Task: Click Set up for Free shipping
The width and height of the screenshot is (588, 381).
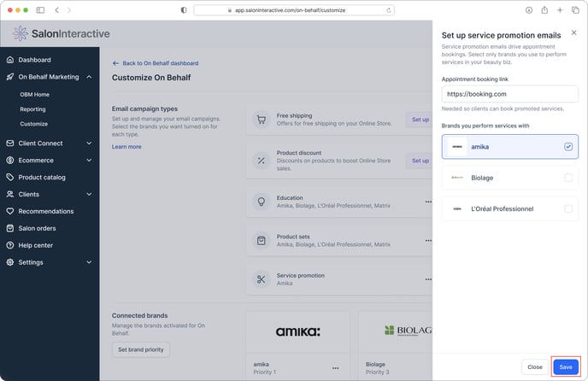Action: [420, 120]
